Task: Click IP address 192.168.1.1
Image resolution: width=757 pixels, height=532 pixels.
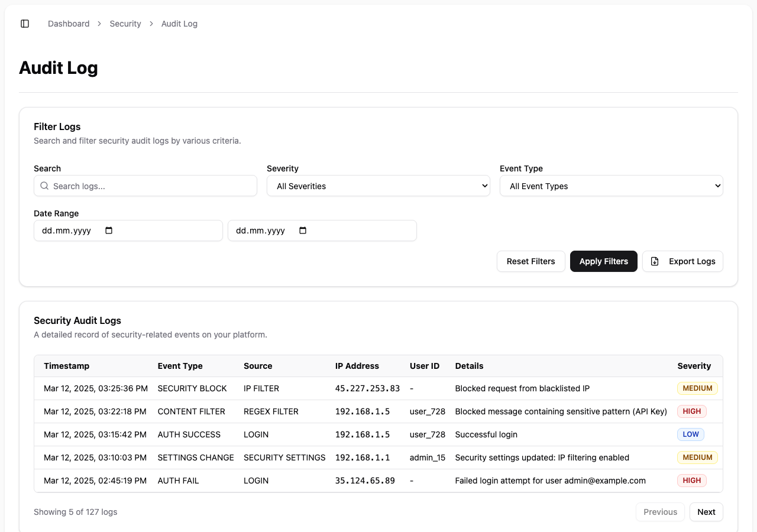Action: (363, 458)
